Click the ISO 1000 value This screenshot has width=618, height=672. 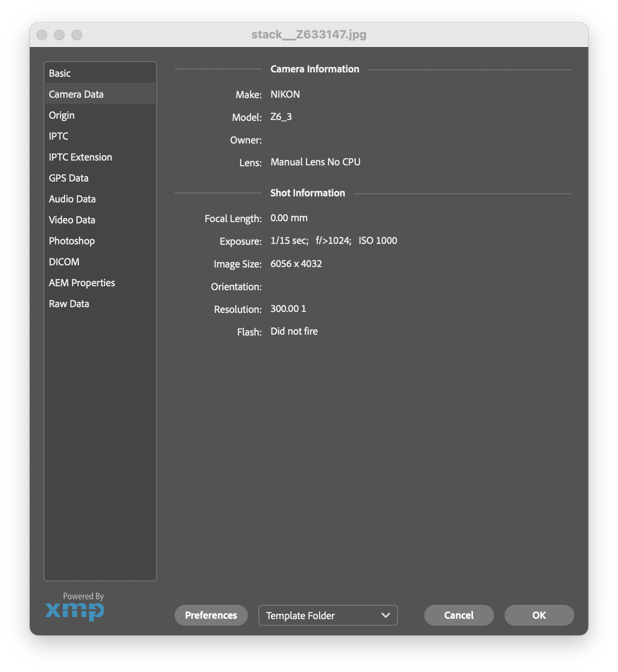(378, 240)
